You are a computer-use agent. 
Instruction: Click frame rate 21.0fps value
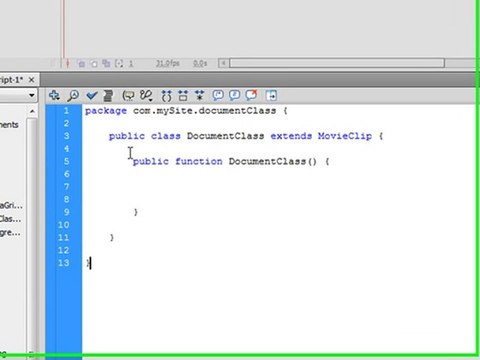coord(168,63)
